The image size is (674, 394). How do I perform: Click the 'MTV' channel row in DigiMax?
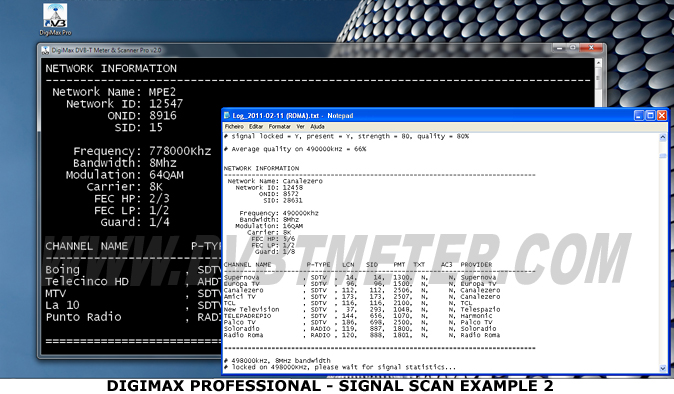pos(133,293)
